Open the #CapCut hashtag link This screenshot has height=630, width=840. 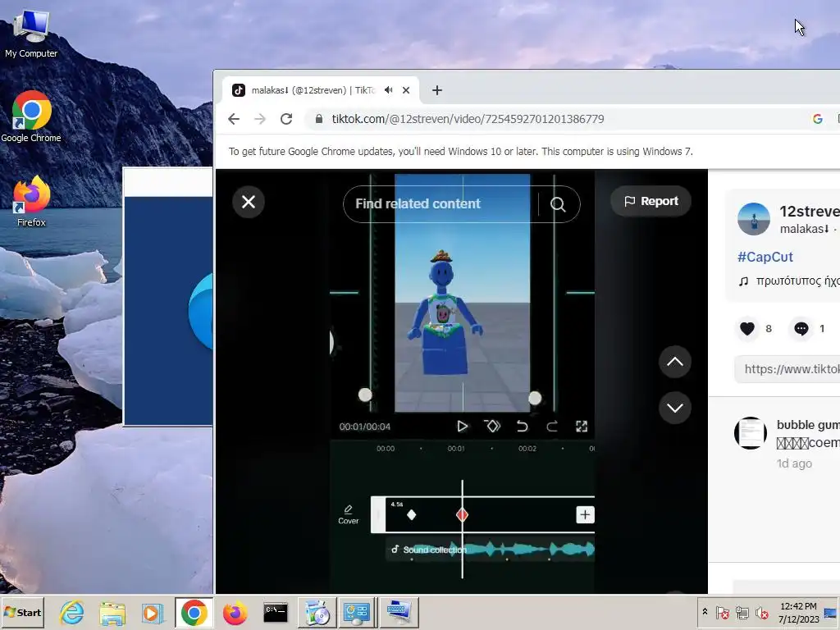765,257
